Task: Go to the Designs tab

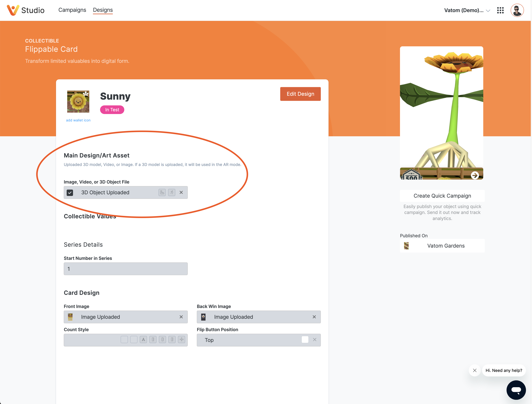Action: (103, 10)
